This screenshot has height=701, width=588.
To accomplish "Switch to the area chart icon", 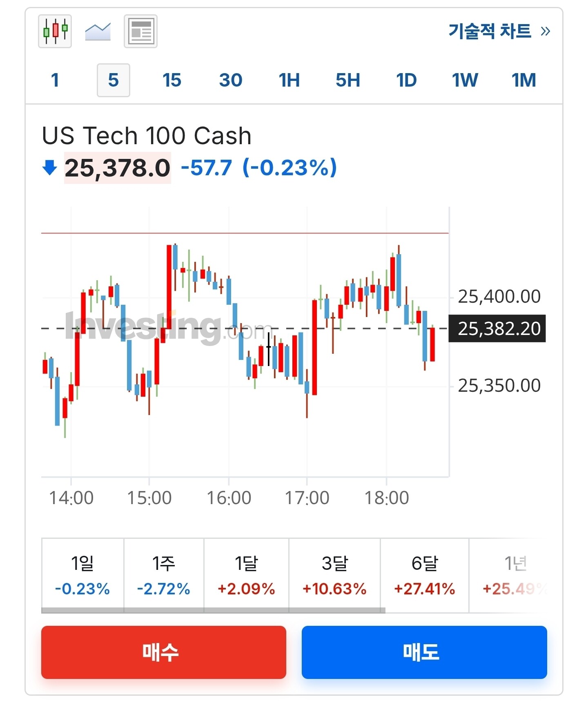I will click(x=98, y=31).
